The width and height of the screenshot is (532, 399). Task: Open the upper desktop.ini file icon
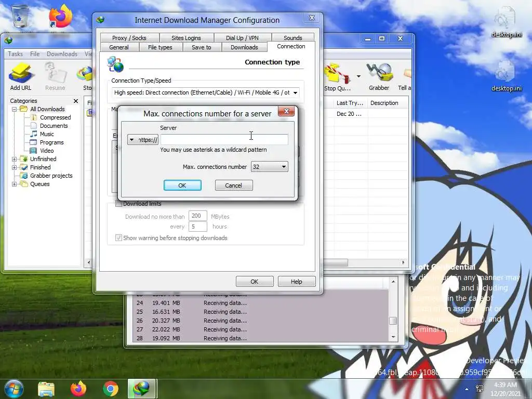(506, 22)
